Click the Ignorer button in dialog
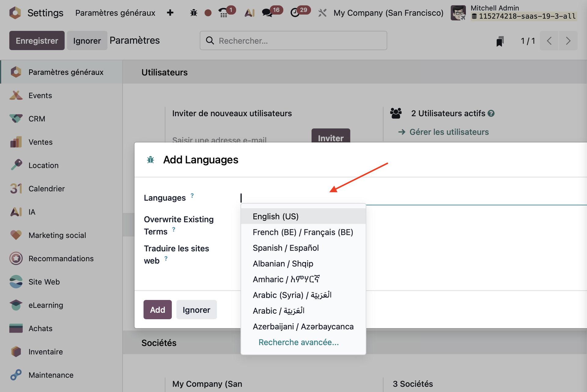This screenshot has width=587, height=392. (x=196, y=310)
